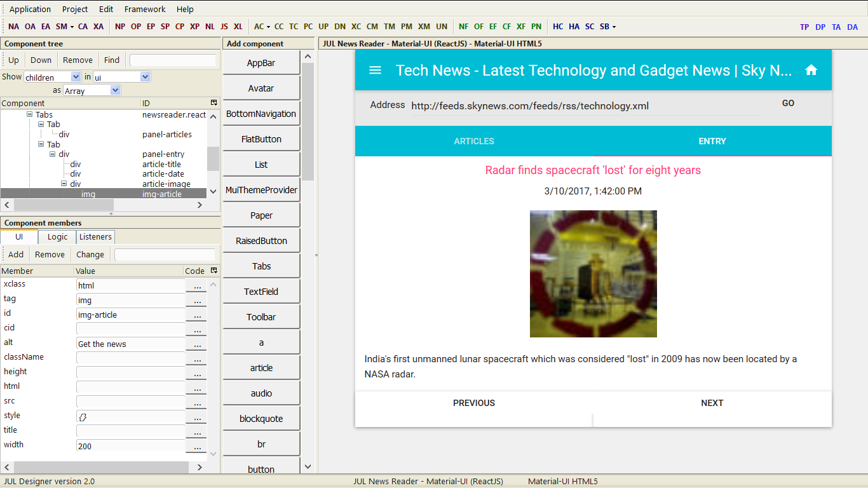This screenshot has width=868, height=488.
Task: Click the HC toolbar button
Action: pyautogui.click(x=558, y=27)
